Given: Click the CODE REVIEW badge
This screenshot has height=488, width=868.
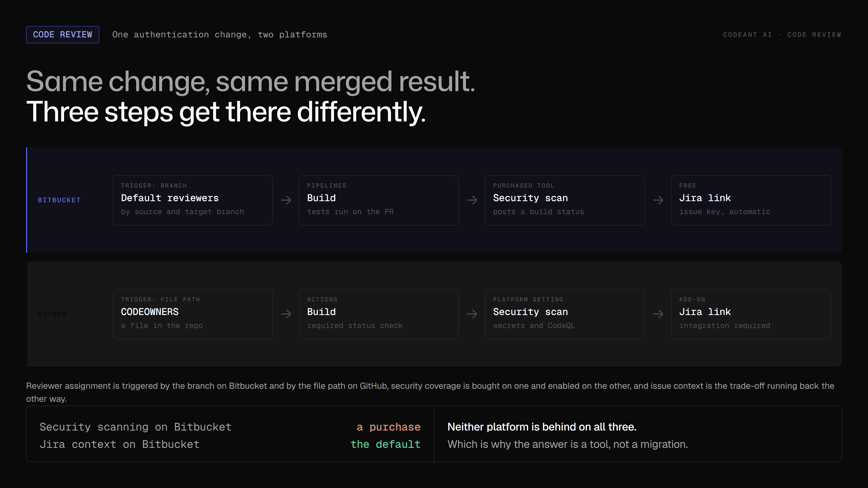Looking at the screenshot, I should coord(63,35).
